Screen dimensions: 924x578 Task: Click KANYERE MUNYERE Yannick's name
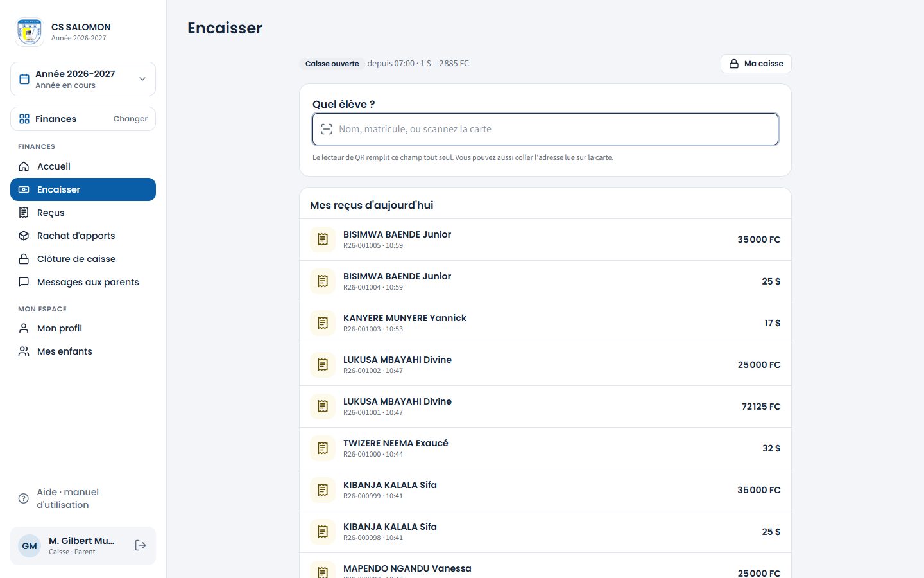(405, 318)
